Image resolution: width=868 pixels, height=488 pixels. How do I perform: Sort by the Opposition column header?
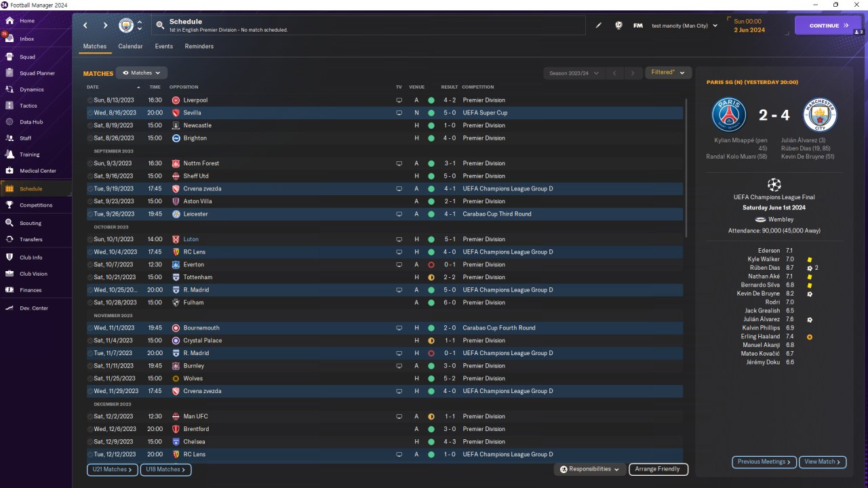(x=184, y=87)
